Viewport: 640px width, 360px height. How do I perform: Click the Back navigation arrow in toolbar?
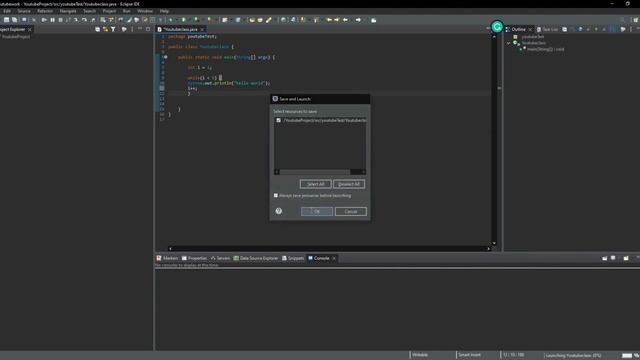[x=346, y=20]
